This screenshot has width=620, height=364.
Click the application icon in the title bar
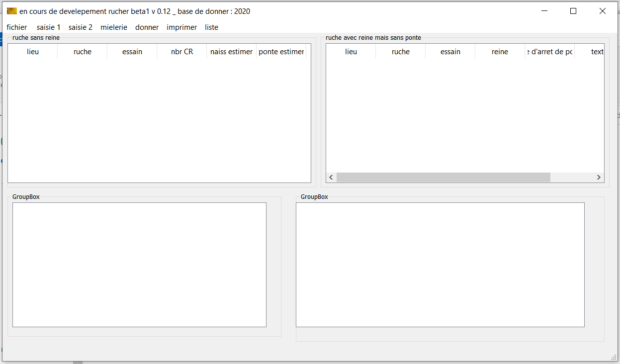[x=12, y=11]
